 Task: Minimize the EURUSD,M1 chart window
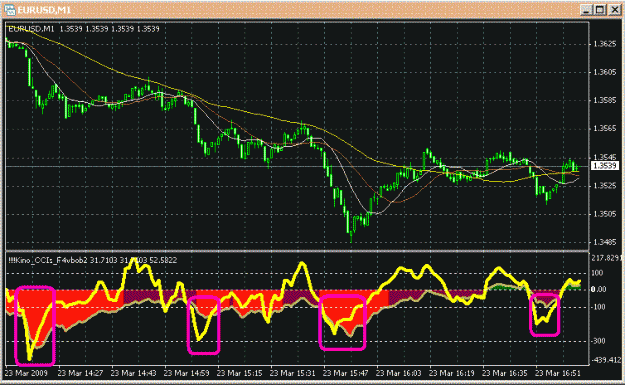coord(586,10)
